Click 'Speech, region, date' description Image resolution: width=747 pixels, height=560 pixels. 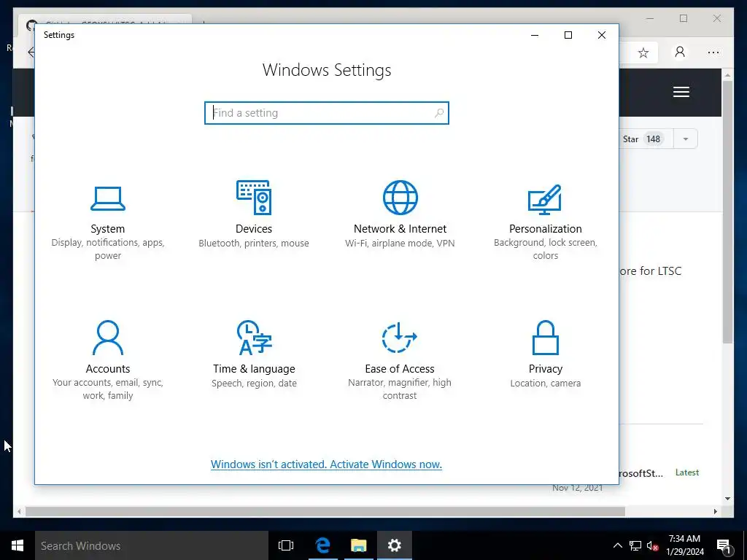point(254,383)
